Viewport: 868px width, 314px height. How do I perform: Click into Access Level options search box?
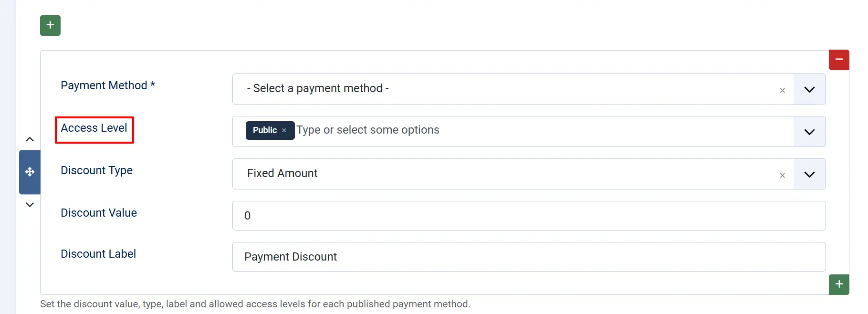[543, 130]
